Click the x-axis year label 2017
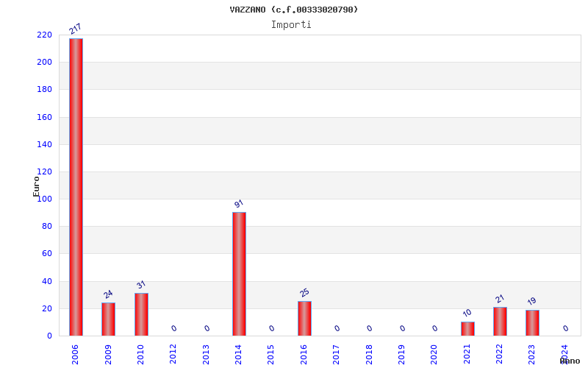This screenshot has height=368, width=588. (x=337, y=355)
